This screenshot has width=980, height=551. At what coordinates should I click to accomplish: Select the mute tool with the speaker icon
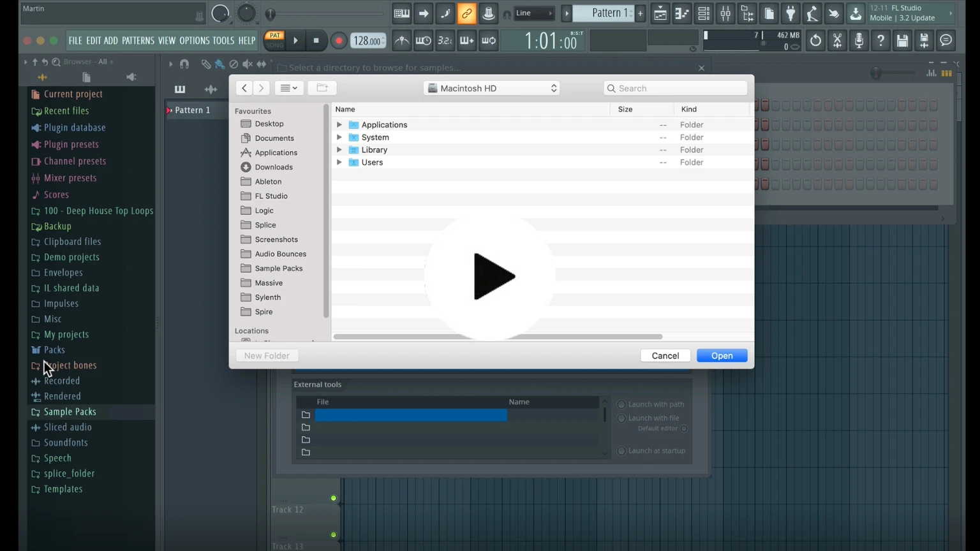coord(248,64)
